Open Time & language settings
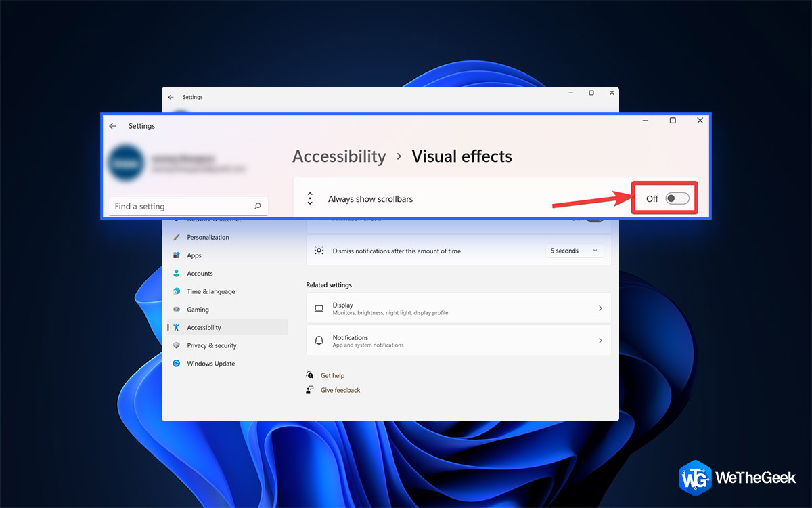This screenshot has width=812, height=508. [x=210, y=292]
